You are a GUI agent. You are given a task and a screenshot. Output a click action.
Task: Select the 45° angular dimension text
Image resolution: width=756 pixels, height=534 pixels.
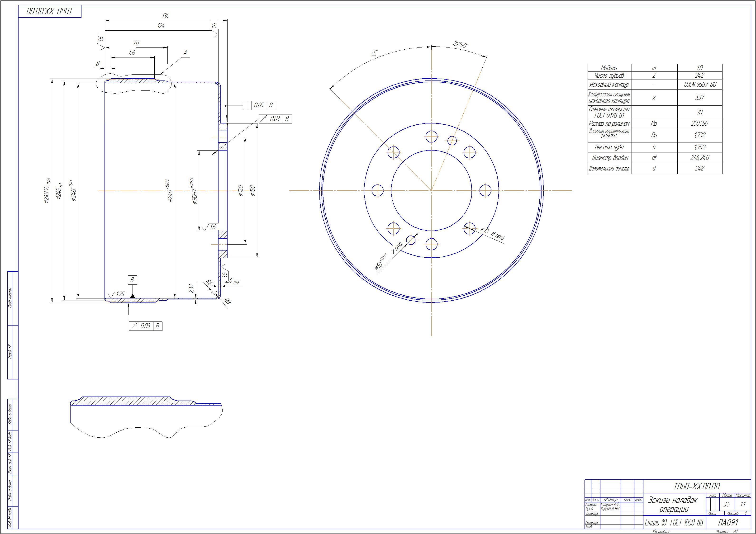(374, 54)
